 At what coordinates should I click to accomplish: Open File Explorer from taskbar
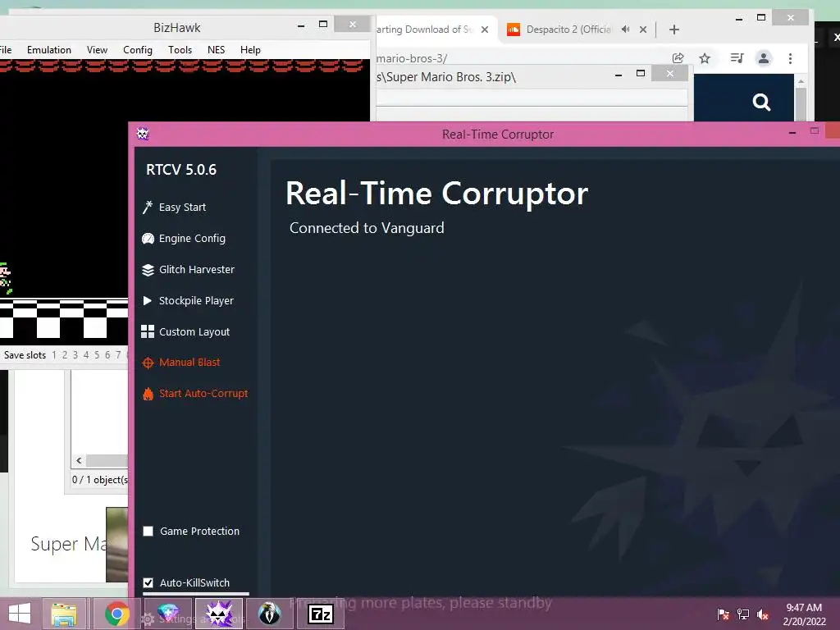(64, 614)
